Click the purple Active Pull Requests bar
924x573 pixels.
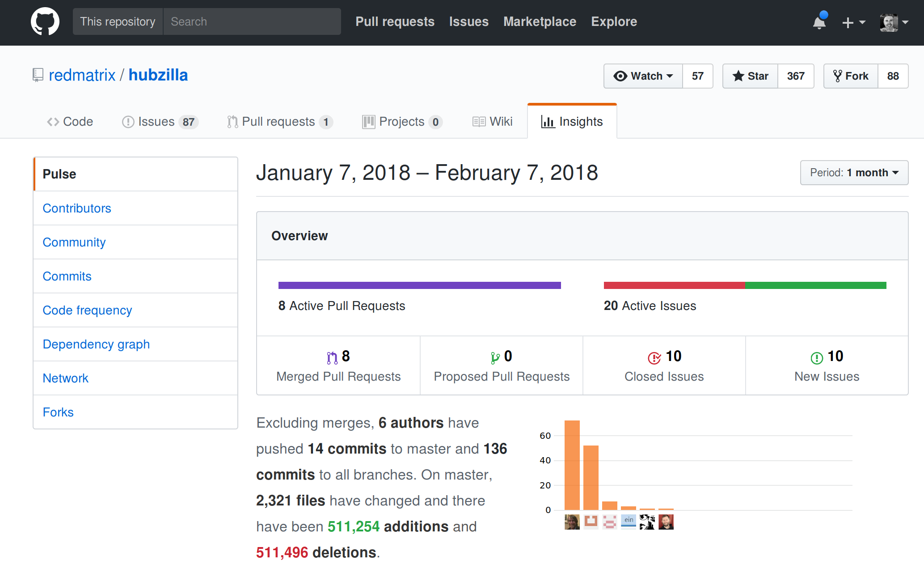(x=419, y=284)
